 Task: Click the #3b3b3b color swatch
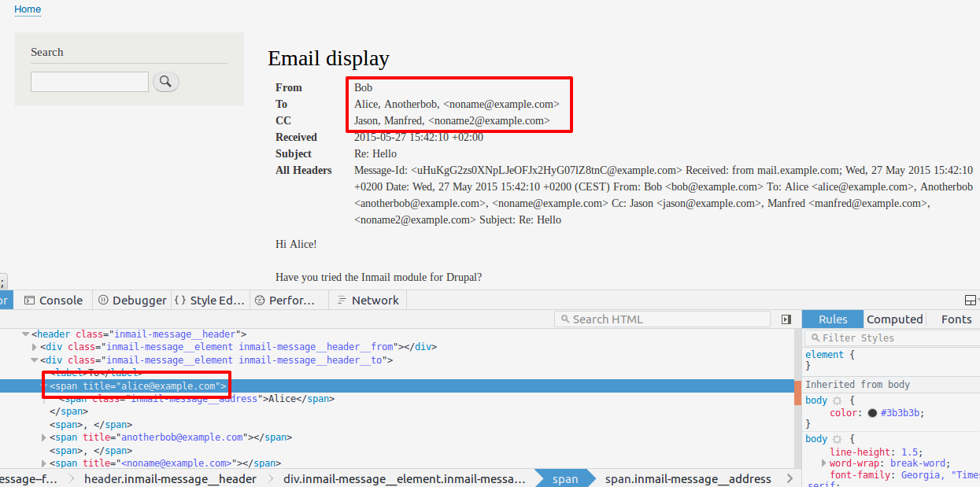872,412
